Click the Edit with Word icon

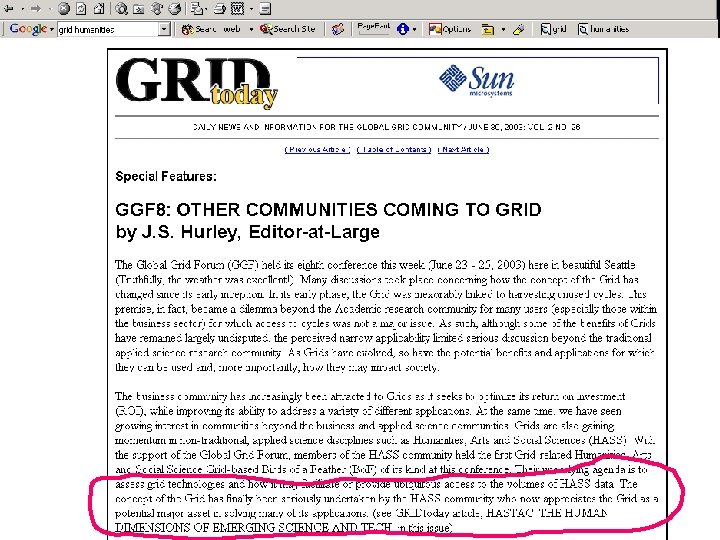coord(237,8)
